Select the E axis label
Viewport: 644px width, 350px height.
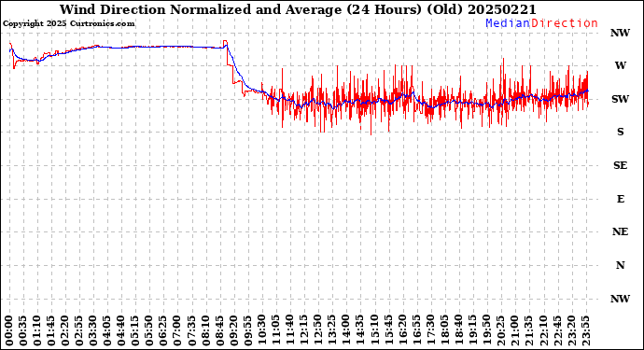[620, 199]
